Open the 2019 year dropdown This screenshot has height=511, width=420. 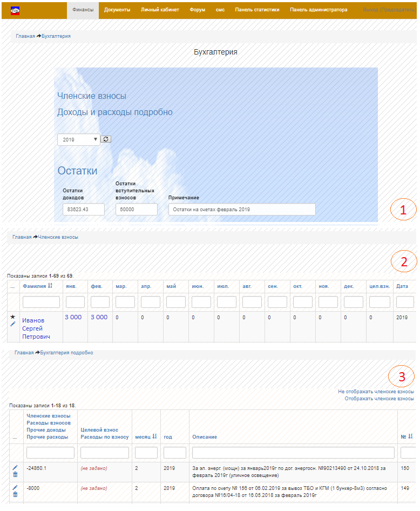tap(78, 139)
